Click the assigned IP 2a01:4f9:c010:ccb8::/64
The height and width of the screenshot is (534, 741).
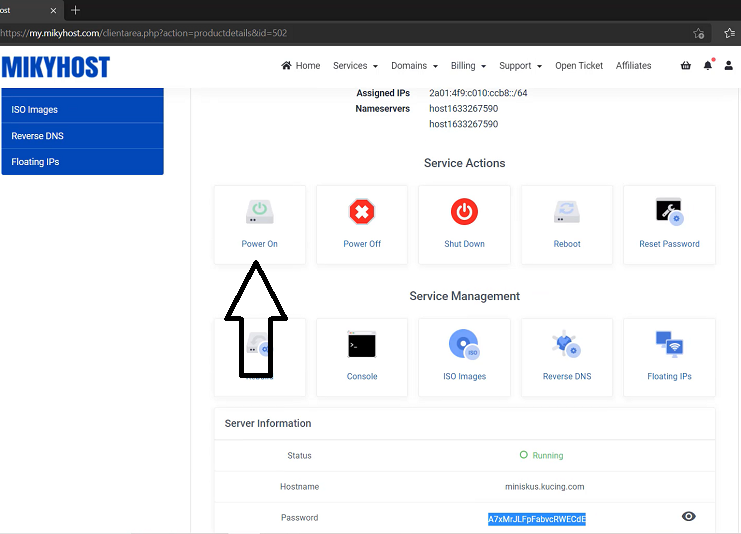click(478, 93)
